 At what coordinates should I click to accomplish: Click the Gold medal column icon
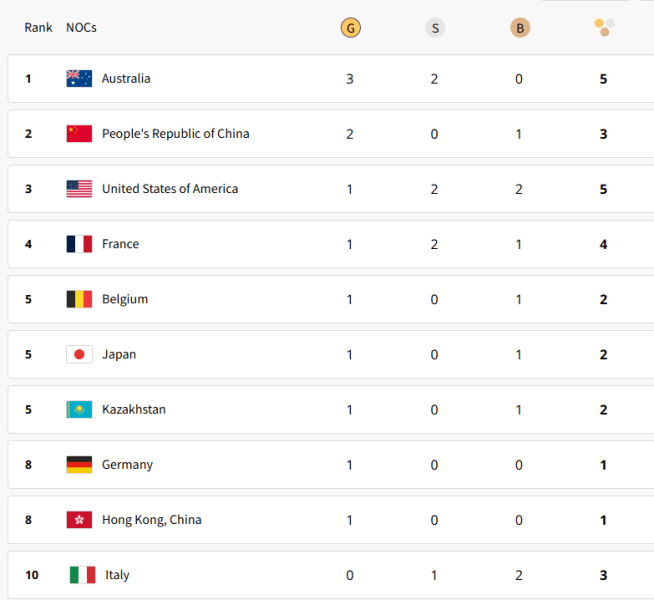(350, 28)
